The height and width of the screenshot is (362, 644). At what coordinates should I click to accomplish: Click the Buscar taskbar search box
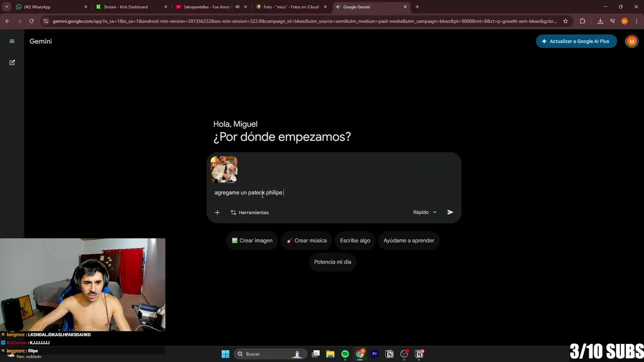(270, 354)
